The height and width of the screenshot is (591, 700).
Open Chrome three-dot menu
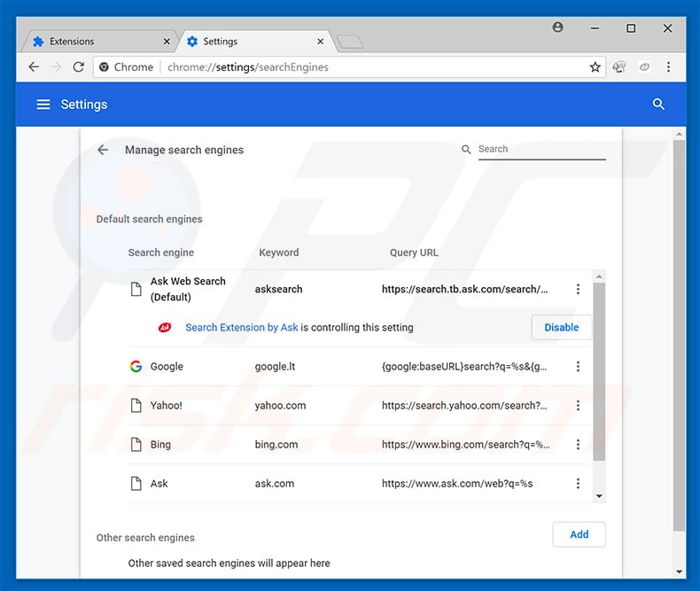click(668, 67)
